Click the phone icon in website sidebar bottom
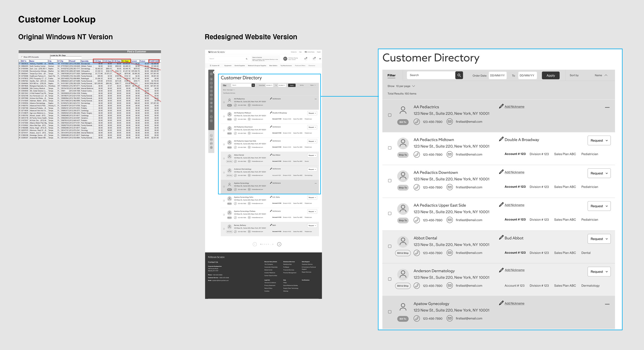644x350 pixels. 211,136
